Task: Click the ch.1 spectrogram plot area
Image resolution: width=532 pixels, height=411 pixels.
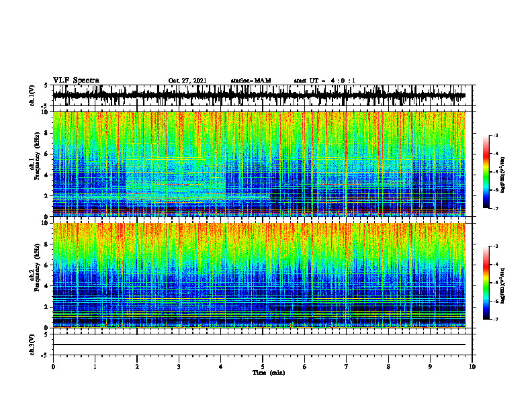Action: (x=259, y=164)
